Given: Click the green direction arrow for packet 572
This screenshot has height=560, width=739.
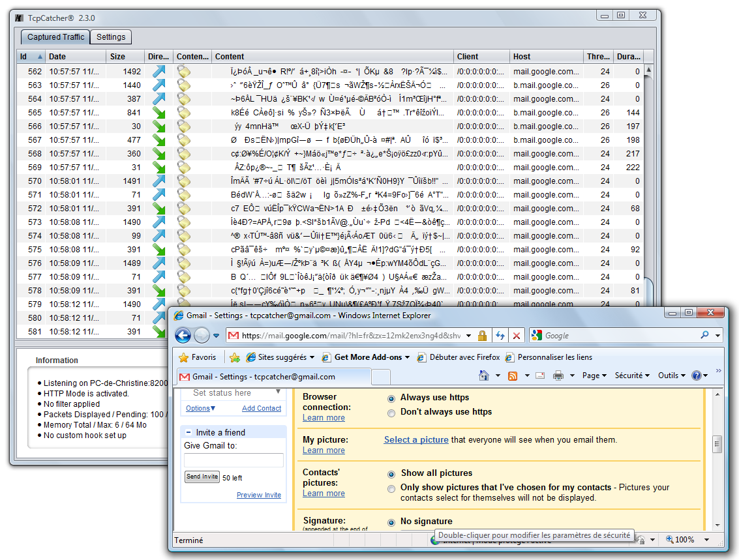Looking at the screenshot, I should [159, 208].
